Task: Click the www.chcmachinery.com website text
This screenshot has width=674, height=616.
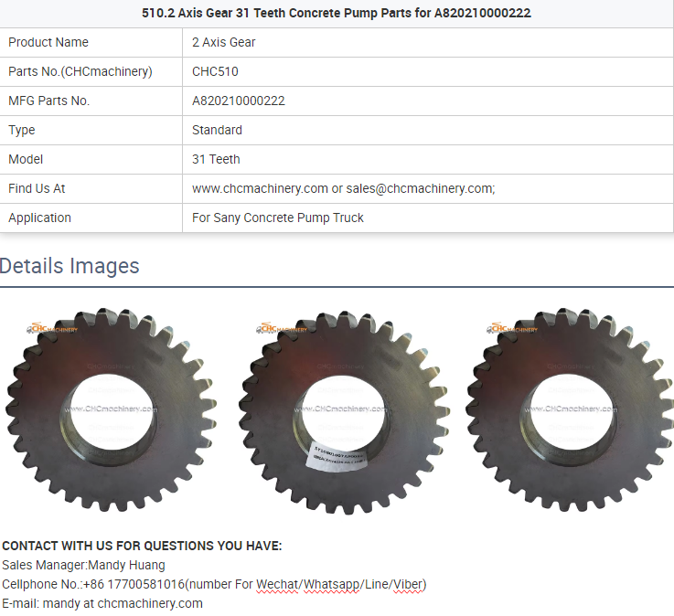Action: click(260, 188)
